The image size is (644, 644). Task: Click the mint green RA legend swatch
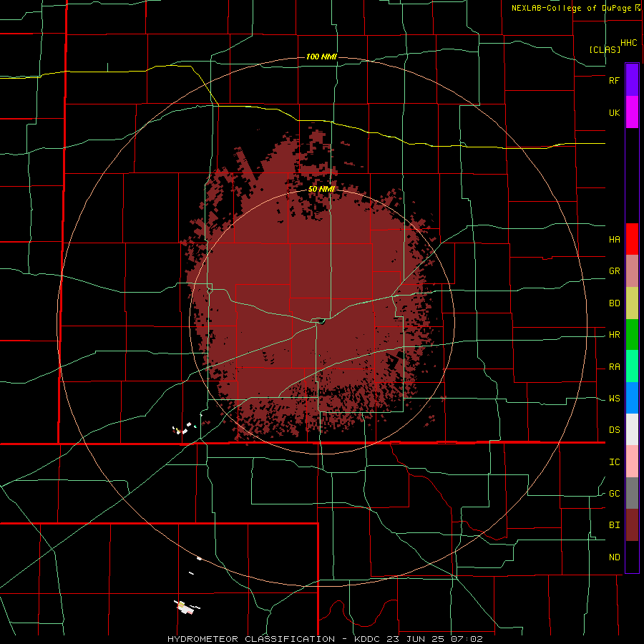coord(632,366)
